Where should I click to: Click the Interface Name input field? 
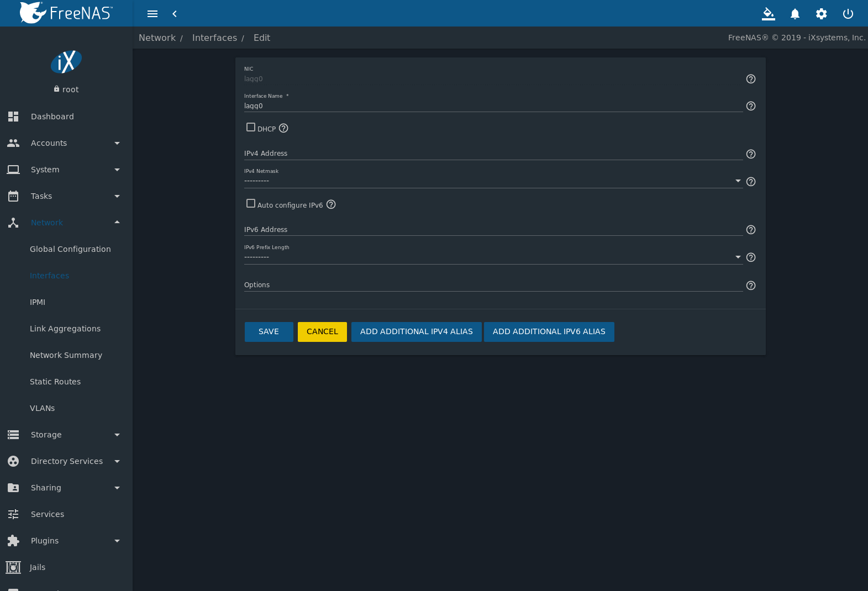[493, 106]
